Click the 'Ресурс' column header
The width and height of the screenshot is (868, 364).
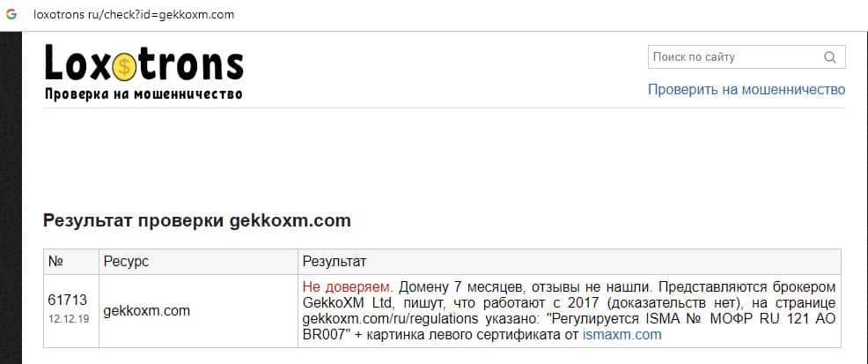click(x=126, y=262)
